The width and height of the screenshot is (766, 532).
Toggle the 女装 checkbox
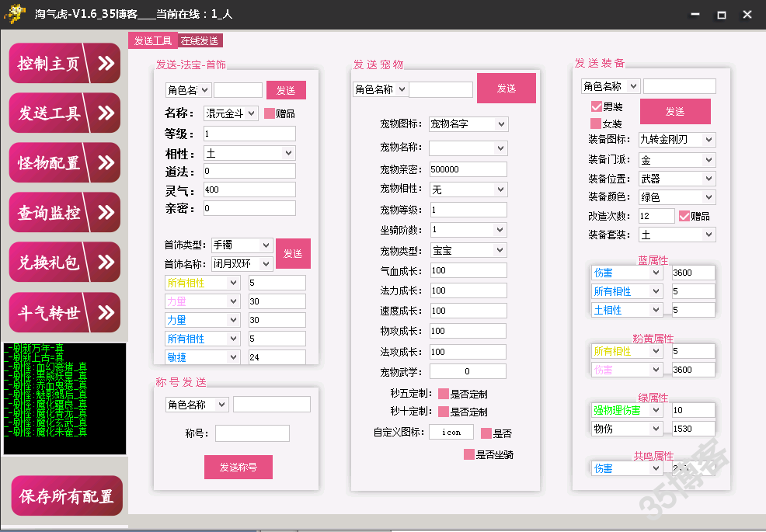pyautogui.click(x=596, y=123)
